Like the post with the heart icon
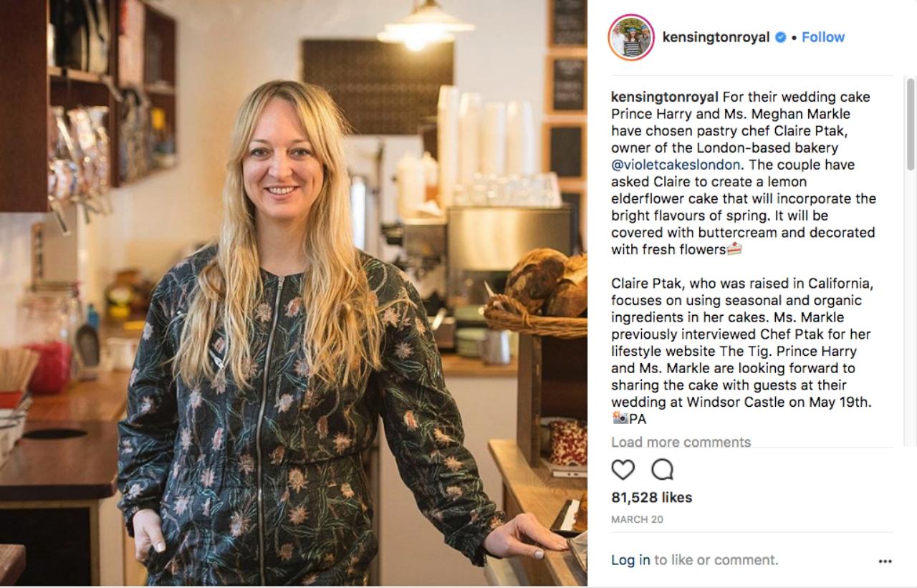917x588 pixels. coord(623,470)
